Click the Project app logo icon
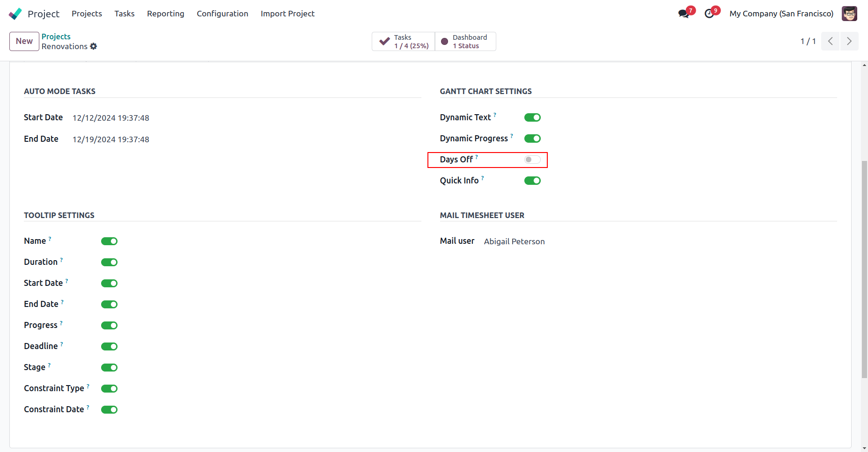 pos(15,14)
